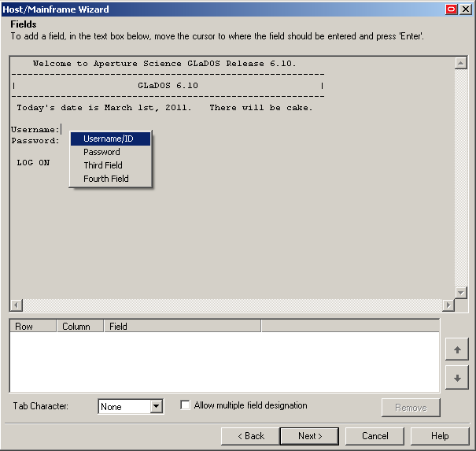Select Username/ID from the popup menu

pos(110,139)
